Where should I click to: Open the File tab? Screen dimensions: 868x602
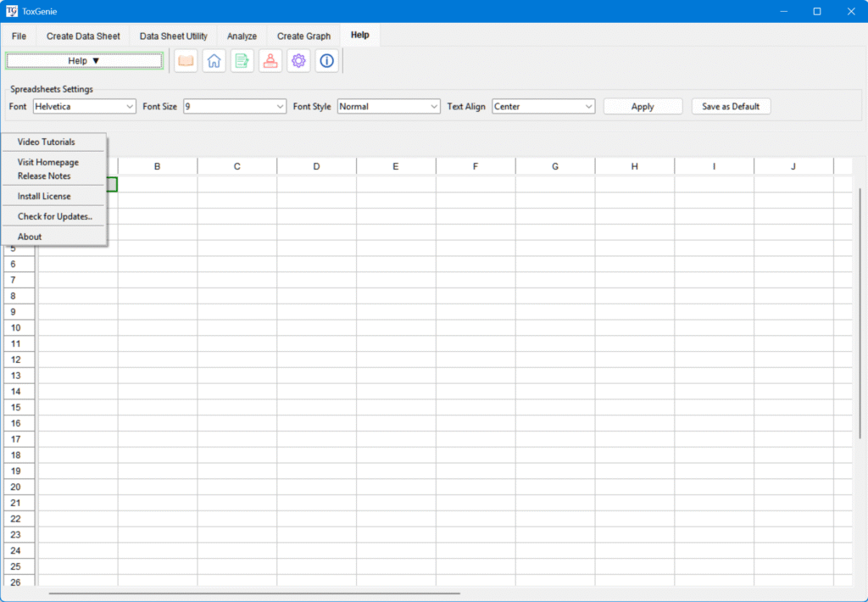[19, 36]
